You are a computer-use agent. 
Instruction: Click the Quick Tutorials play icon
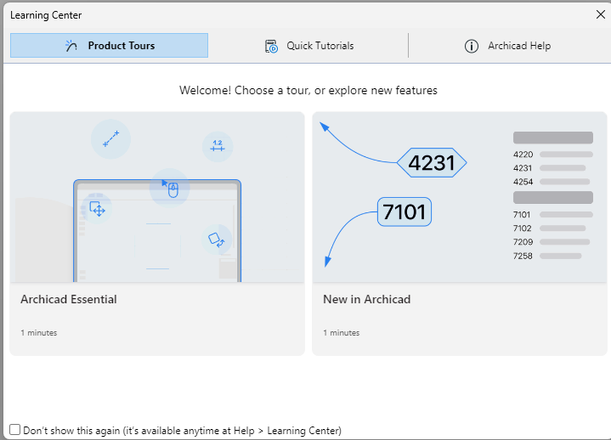tap(271, 46)
